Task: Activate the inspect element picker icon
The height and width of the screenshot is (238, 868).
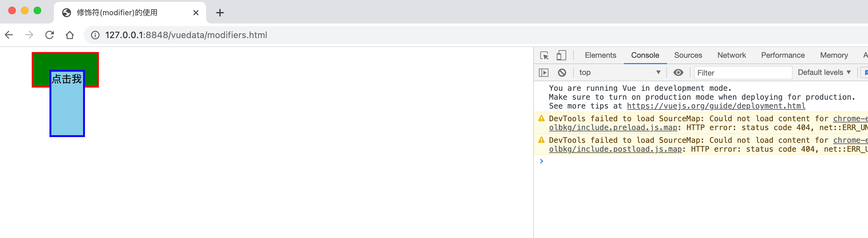Action: [x=544, y=55]
